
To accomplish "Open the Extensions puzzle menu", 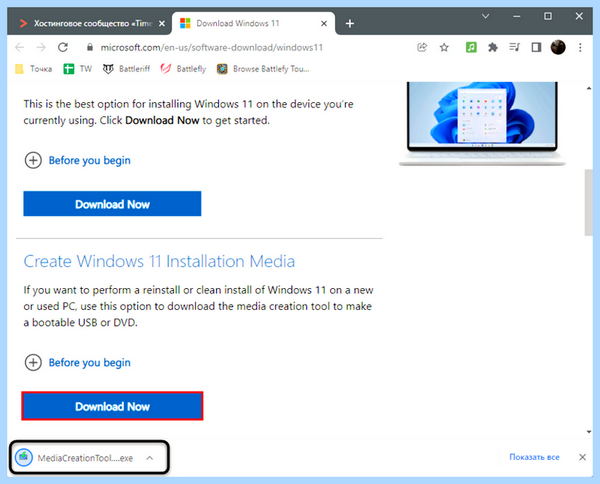I will tap(493, 47).
